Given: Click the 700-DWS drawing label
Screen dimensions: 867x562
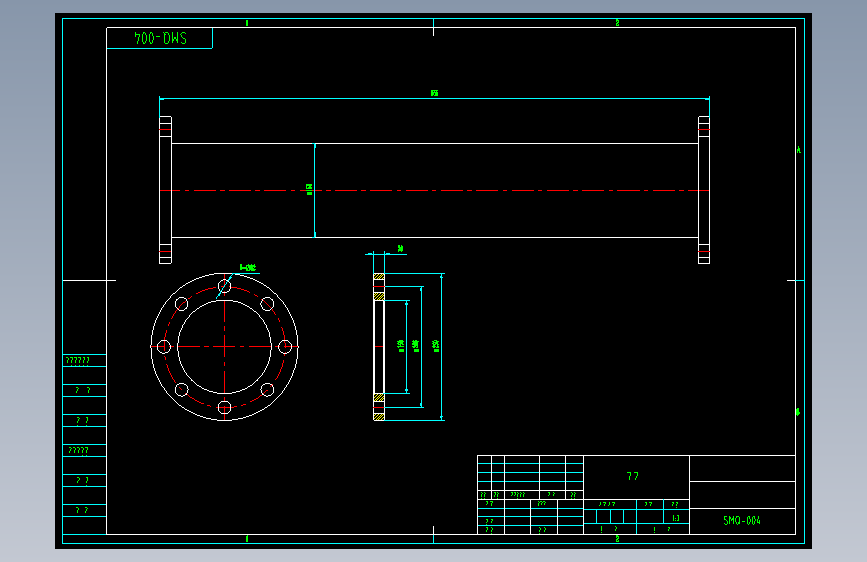Looking at the screenshot, I should pyautogui.click(x=160, y=38).
